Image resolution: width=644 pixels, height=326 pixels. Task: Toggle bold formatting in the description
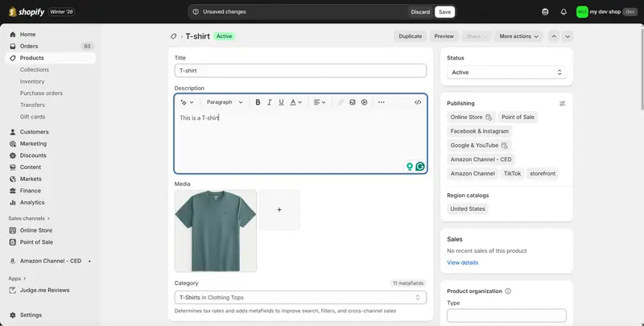pyautogui.click(x=258, y=102)
